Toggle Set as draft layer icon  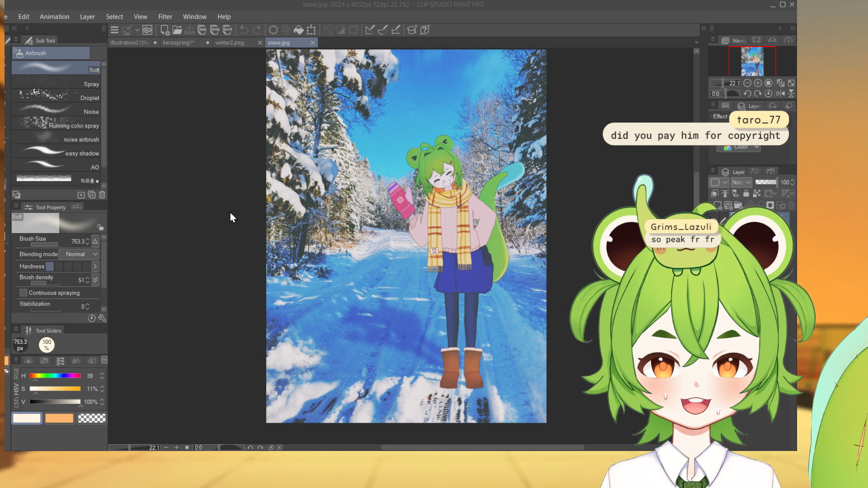point(736,193)
